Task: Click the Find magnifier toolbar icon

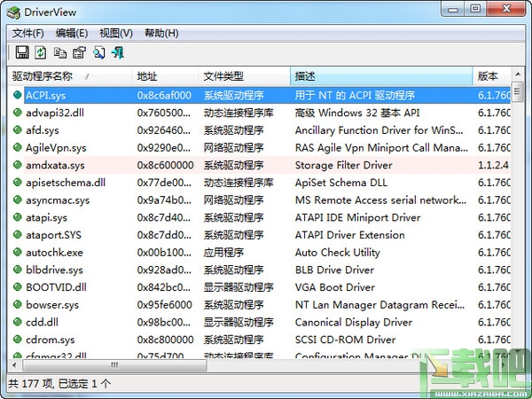Action: tap(99, 53)
